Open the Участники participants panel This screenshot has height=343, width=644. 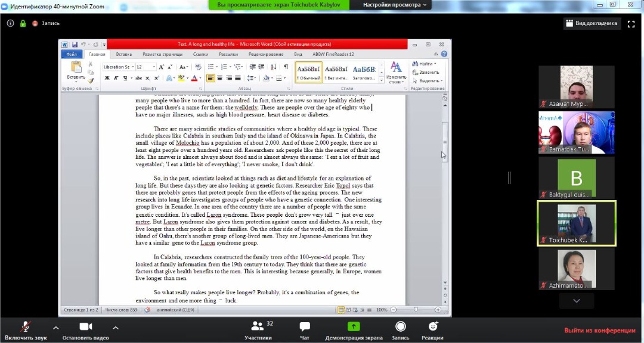(258, 327)
